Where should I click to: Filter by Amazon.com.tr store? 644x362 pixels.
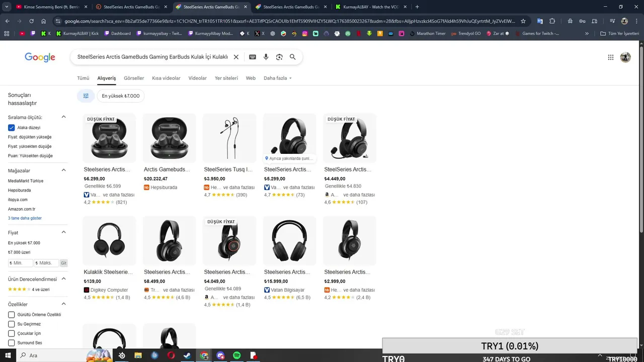[x=22, y=209]
